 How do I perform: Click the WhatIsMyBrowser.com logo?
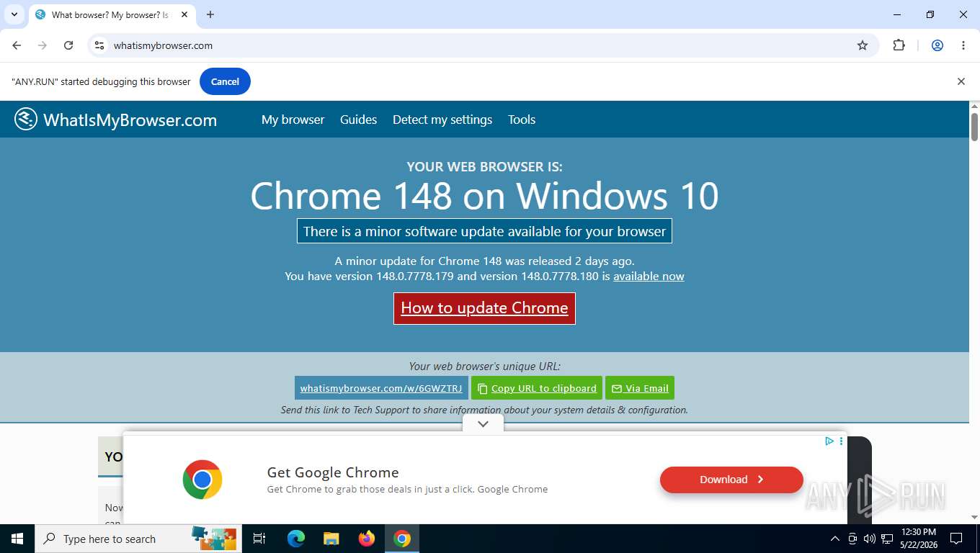(x=115, y=120)
